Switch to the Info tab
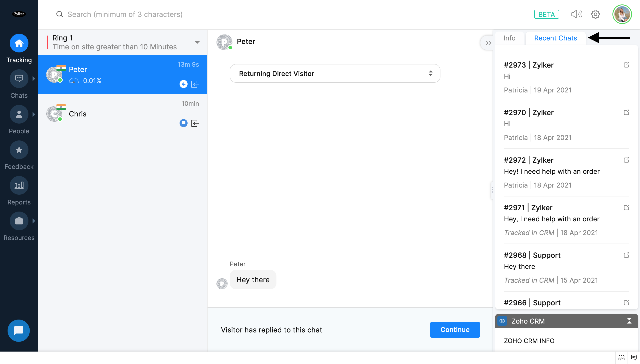640x364 pixels. coord(509,38)
